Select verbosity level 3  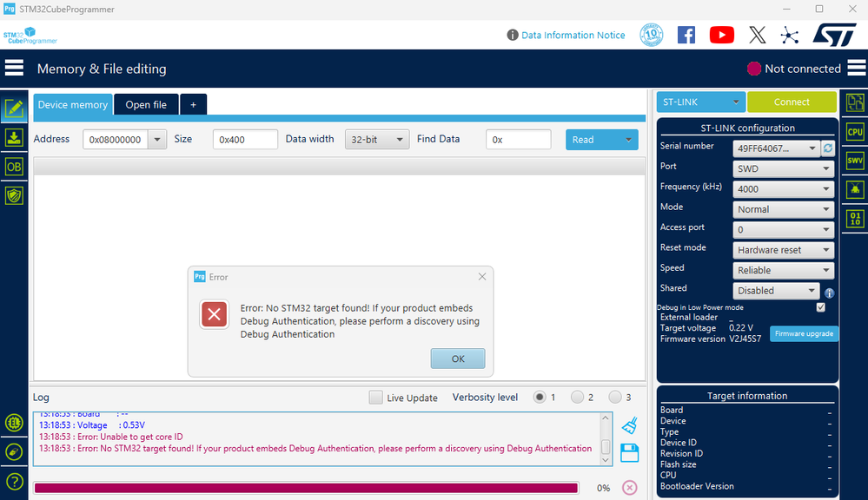614,397
